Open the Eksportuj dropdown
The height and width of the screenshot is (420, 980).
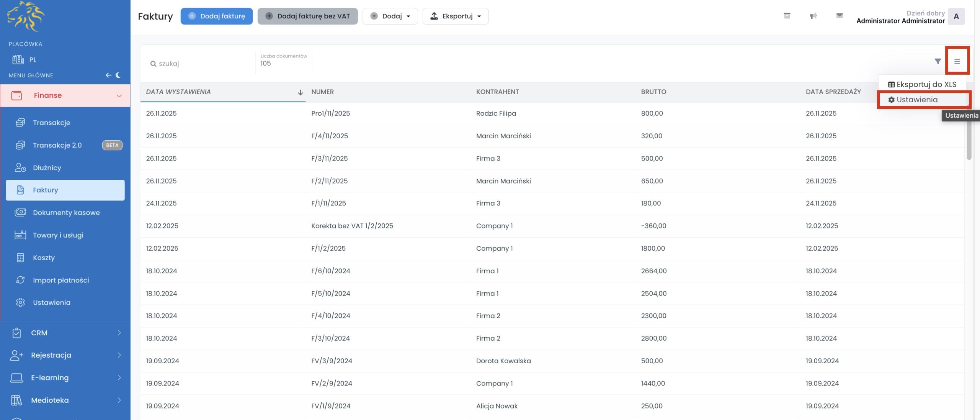coord(456,16)
